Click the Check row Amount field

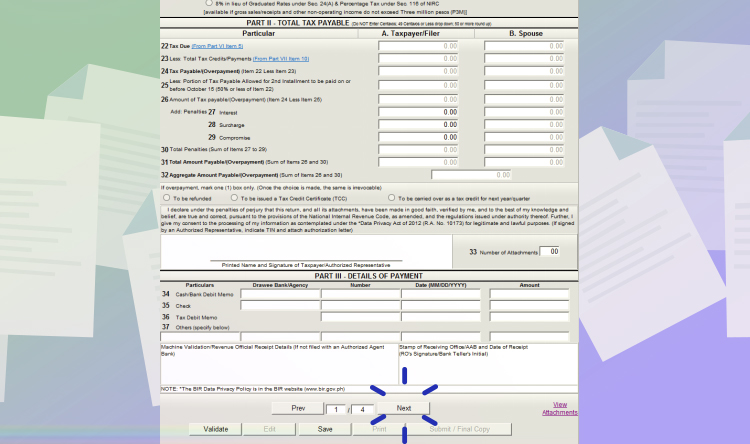click(x=529, y=306)
